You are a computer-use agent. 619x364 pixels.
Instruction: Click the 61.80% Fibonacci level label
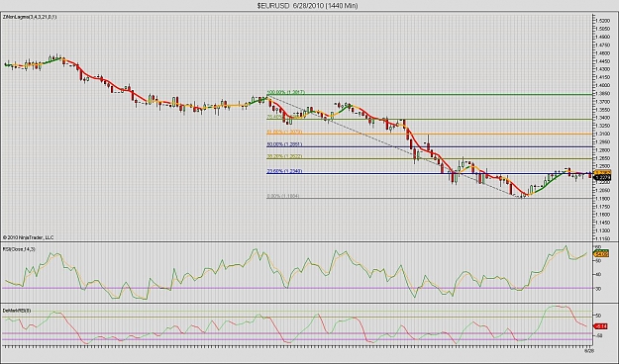[x=284, y=132]
